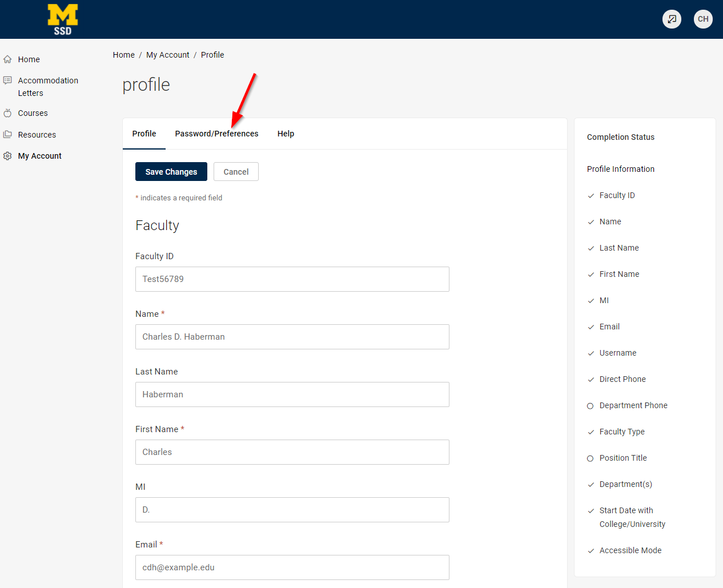Click inside the Email input field
The width and height of the screenshot is (723, 588).
(292, 567)
